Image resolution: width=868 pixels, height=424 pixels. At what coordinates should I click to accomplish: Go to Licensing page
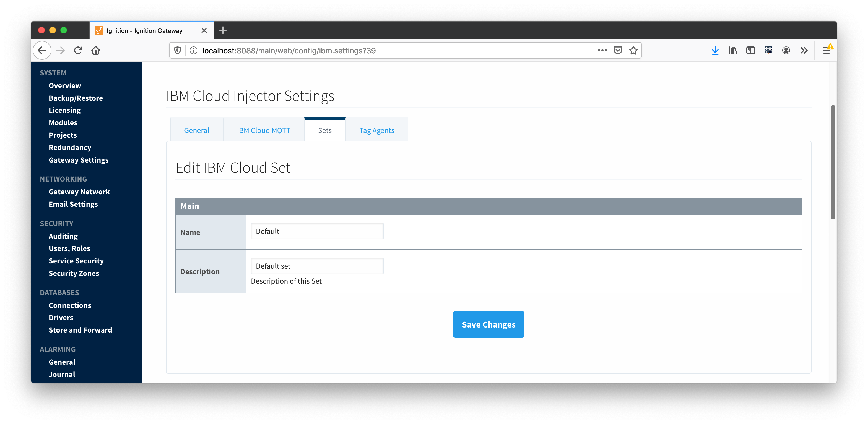click(x=65, y=111)
